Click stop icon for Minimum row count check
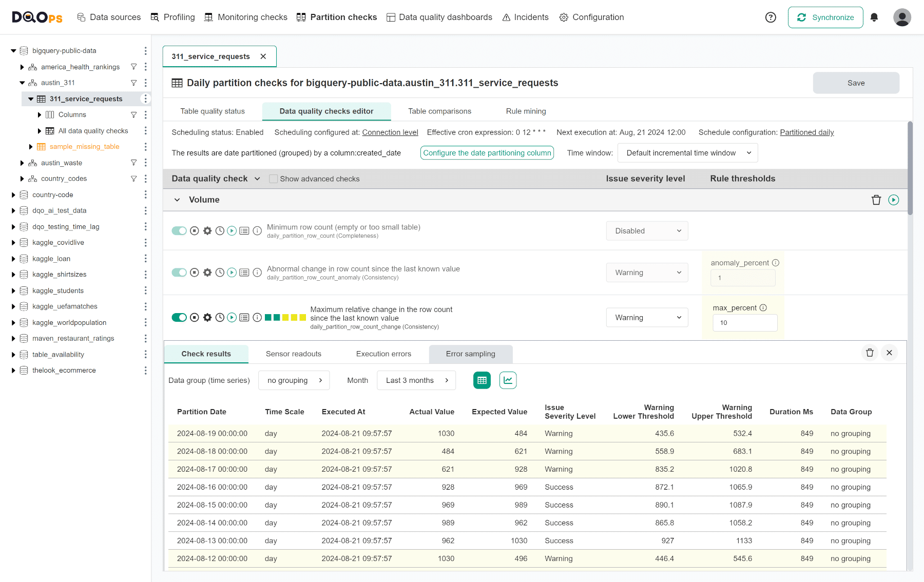 pos(195,231)
